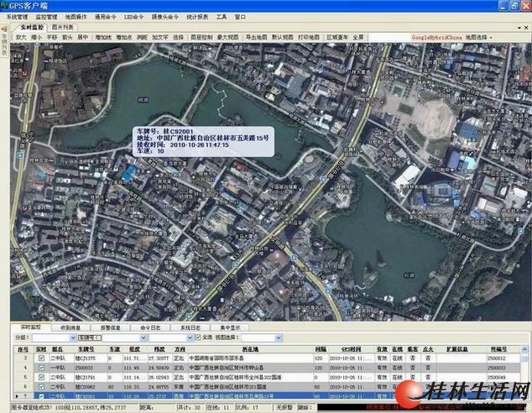Viewport: 532px width, 413px height.
Task: Open the 窗口 menu
Action: [x=240, y=17]
